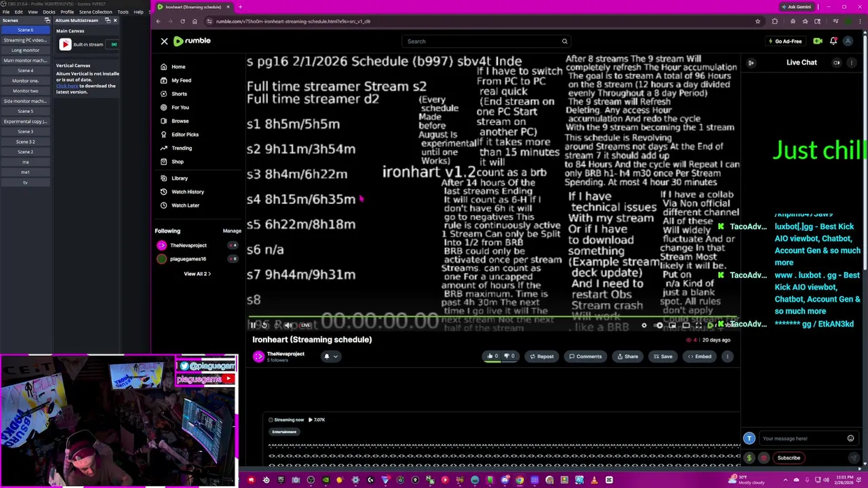Select the Ironheart browser tab
Image resolution: width=868 pixels, height=488 pixels.
[193, 7]
